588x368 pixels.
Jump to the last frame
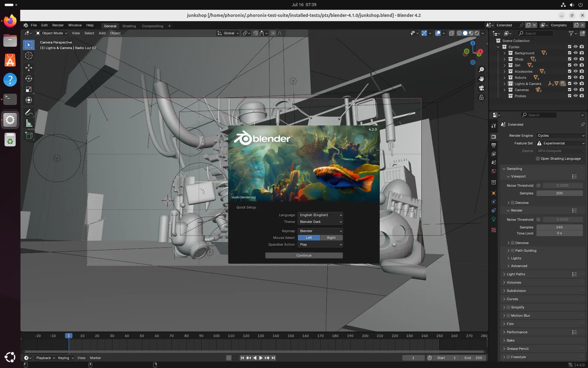point(273,358)
